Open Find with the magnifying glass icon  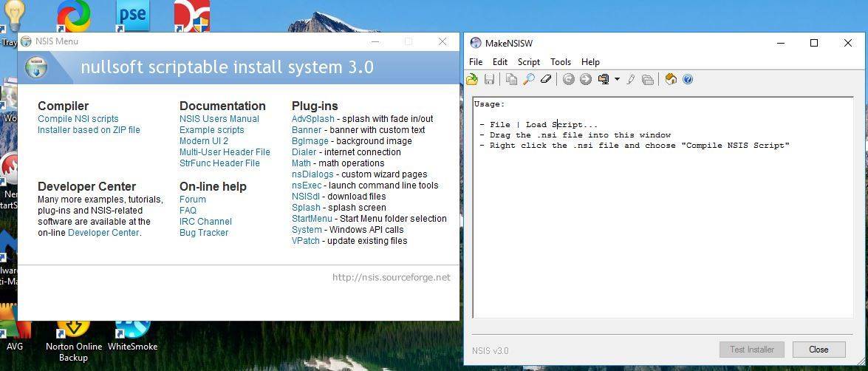(x=529, y=79)
